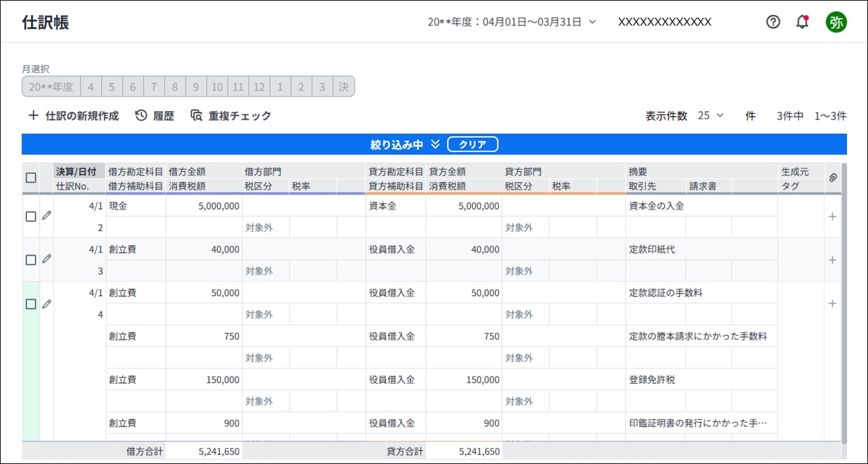
Task: Open the notifications bell
Action: (802, 22)
